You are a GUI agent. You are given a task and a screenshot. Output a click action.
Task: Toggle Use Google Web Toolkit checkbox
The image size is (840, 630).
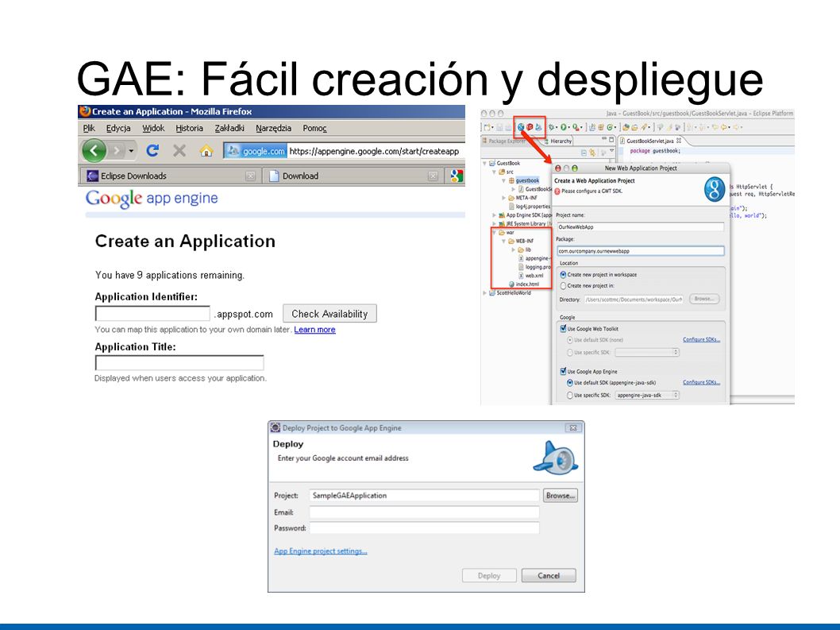click(x=563, y=329)
